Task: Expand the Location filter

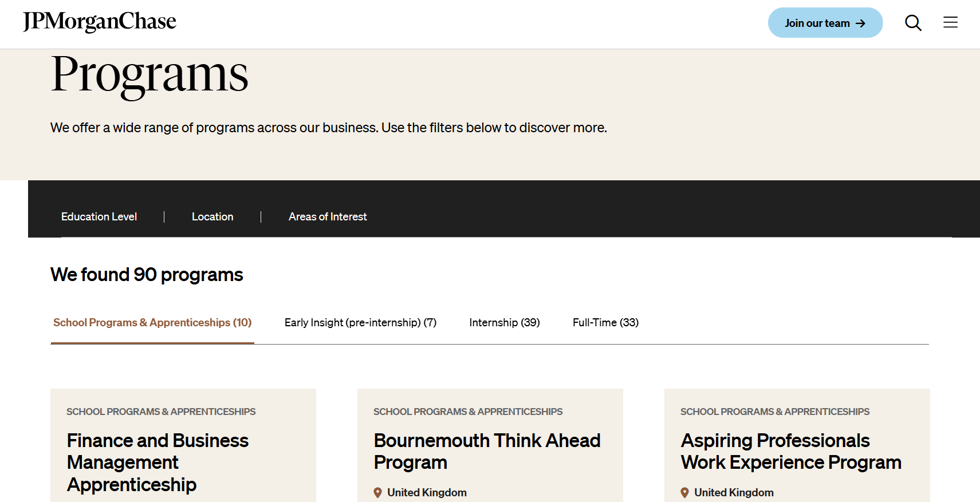Action: 212,217
